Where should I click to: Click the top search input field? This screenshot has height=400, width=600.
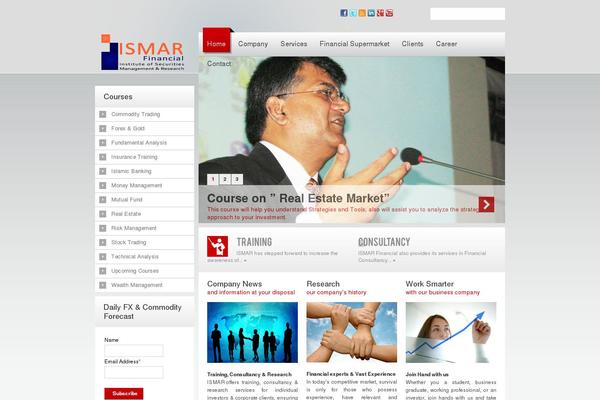(468, 14)
